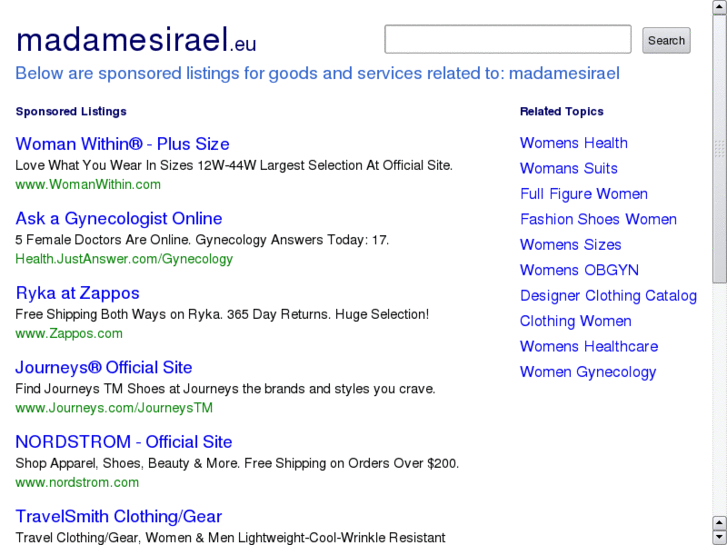This screenshot has width=727, height=545.
Task: Click the Find Journeys TM Shoes description
Action: pos(225,389)
